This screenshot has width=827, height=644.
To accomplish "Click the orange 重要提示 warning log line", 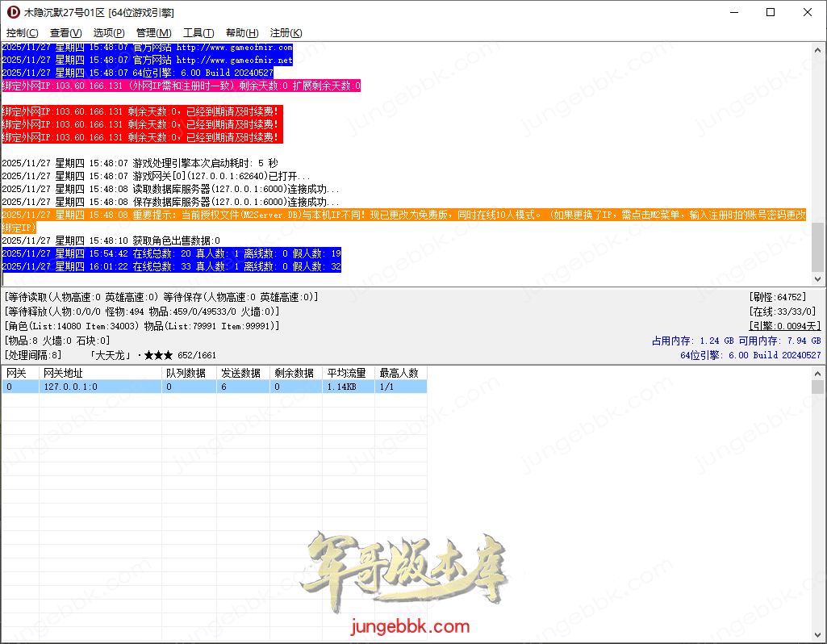I will tap(403, 215).
